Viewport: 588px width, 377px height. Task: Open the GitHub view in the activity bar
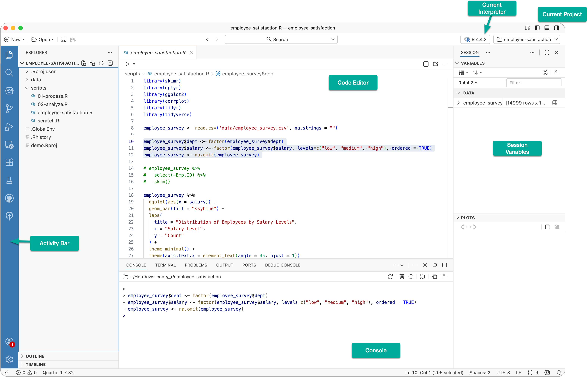9,198
